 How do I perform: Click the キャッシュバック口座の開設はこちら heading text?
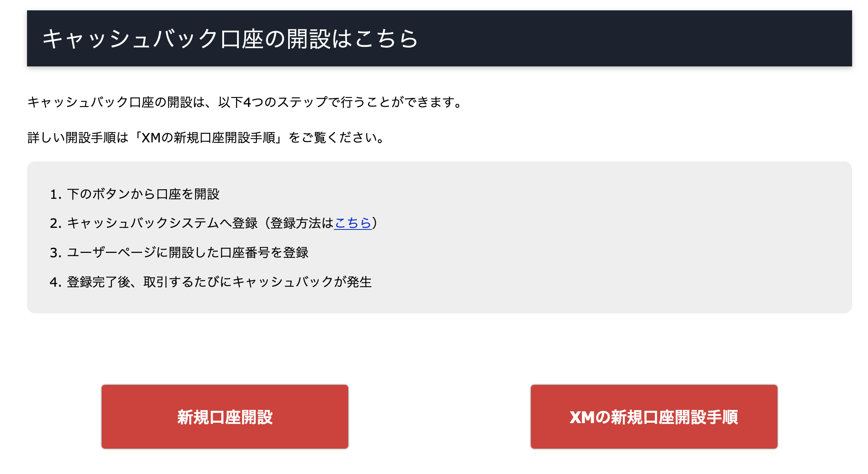(230, 39)
